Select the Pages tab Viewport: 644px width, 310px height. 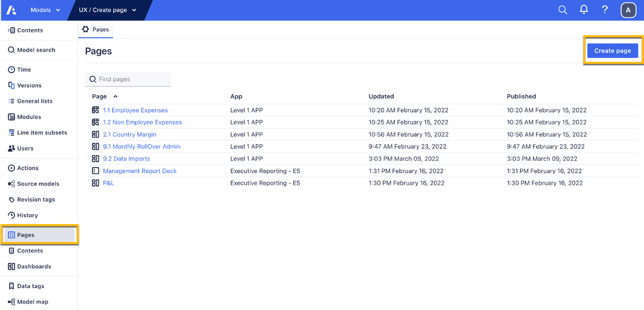pyautogui.click(x=95, y=30)
